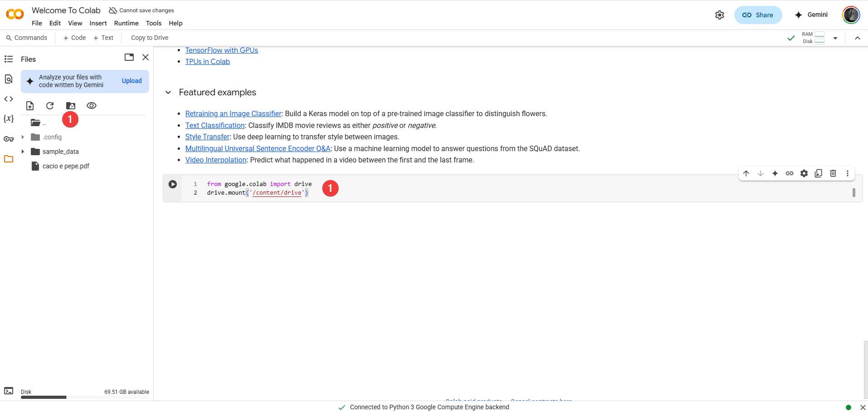Screen dimensions: 868x412
Task: Dismiss the connection status bar
Action: tap(863, 407)
